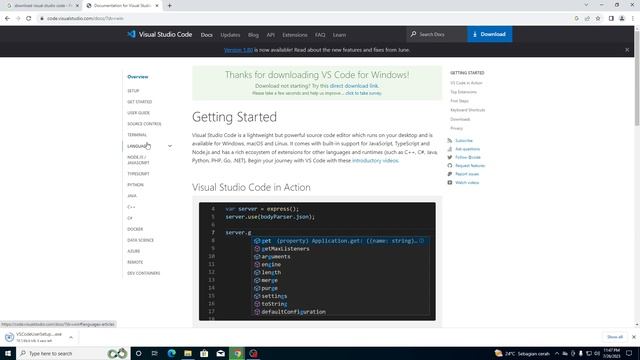
Task: Open the direct download link
Action: tap(354, 86)
